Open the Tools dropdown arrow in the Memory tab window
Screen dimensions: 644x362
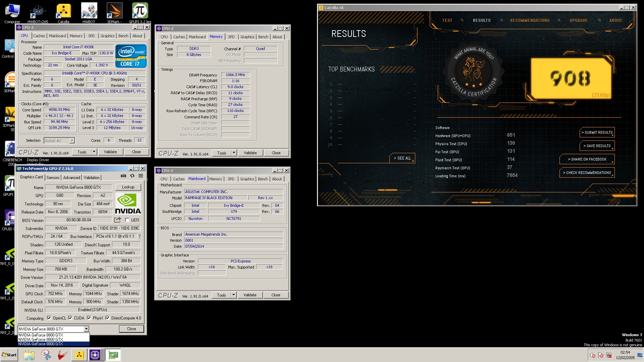234,153
